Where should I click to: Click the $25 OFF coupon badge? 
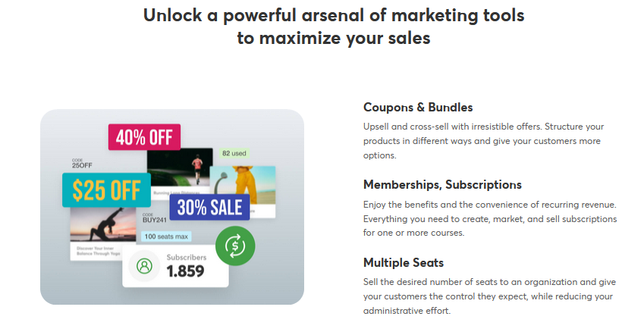click(x=106, y=190)
